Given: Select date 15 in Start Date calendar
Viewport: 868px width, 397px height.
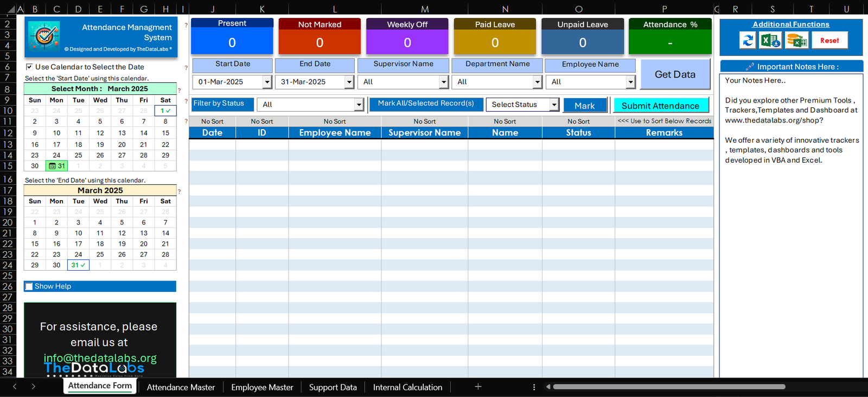Looking at the screenshot, I should click(165, 133).
